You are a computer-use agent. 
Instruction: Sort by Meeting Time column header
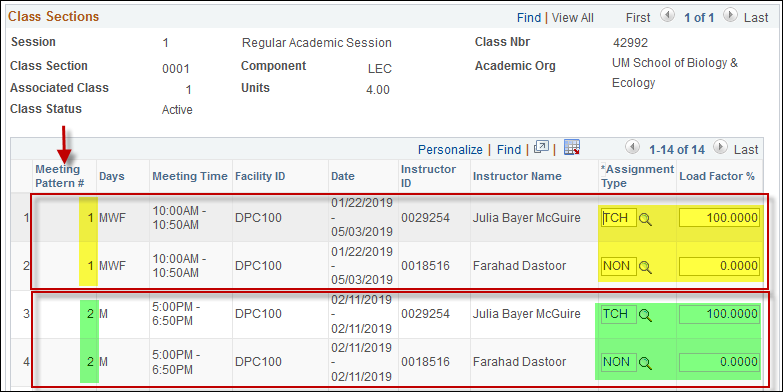point(190,176)
